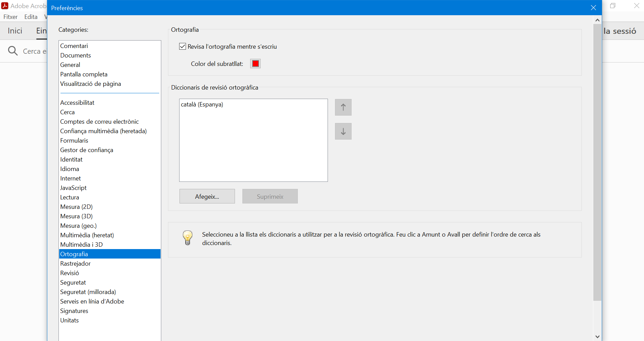Toggle spell check while typing checkbox
Viewport: 644px width, 341px height.
coord(183,47)
